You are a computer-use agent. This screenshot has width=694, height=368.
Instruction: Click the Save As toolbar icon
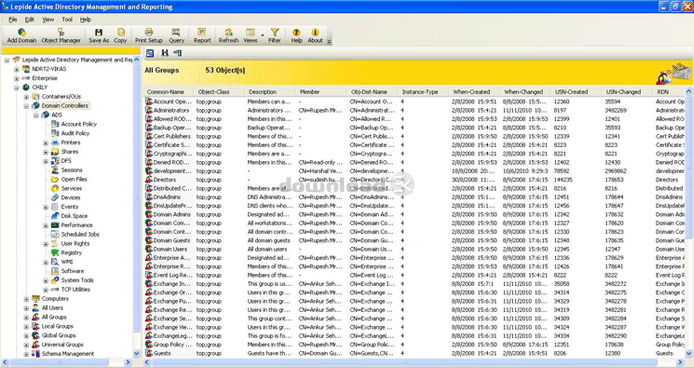pos(99,35)
